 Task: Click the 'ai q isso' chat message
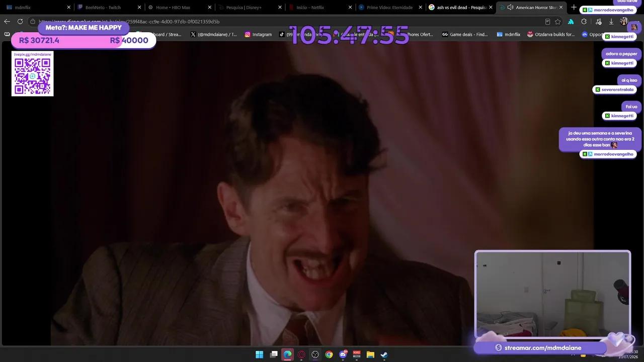pos(629,80)
